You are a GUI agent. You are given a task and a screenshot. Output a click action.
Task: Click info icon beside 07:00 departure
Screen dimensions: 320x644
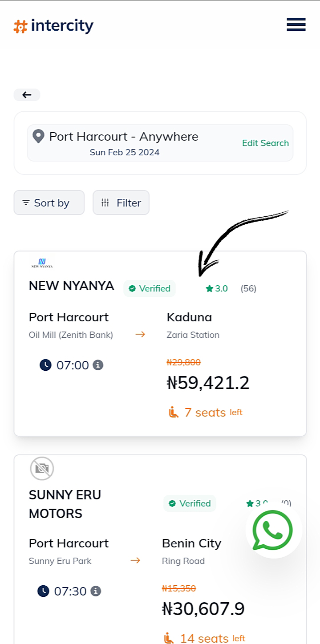coord(98,365)
